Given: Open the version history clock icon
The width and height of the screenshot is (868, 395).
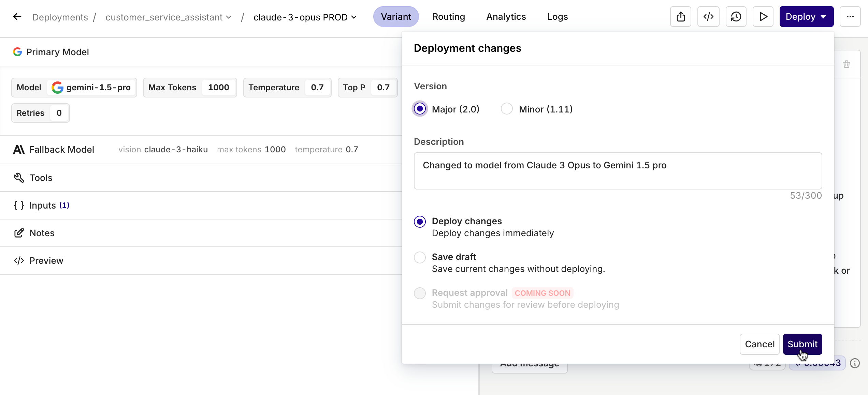Looking at the screenshot, I should 736,17.
